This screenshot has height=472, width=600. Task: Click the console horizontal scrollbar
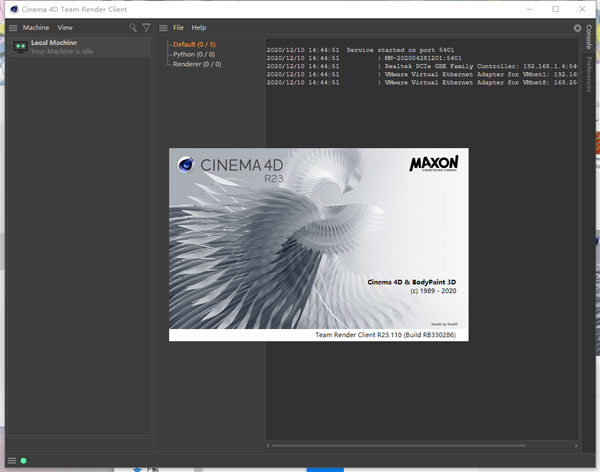(420, 445)
